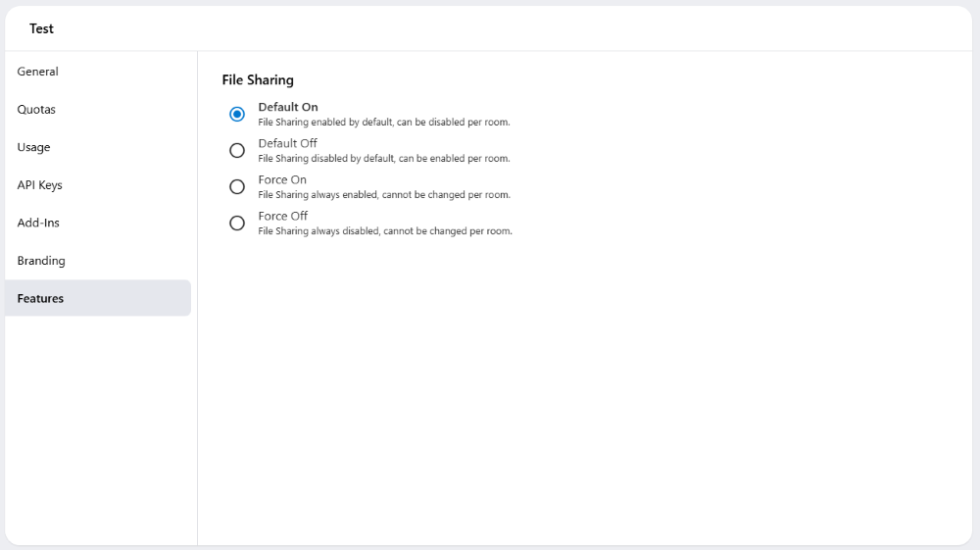Select the Default On radio button
This screenshot has width=980, height=550.
click(x=237, y=115)
